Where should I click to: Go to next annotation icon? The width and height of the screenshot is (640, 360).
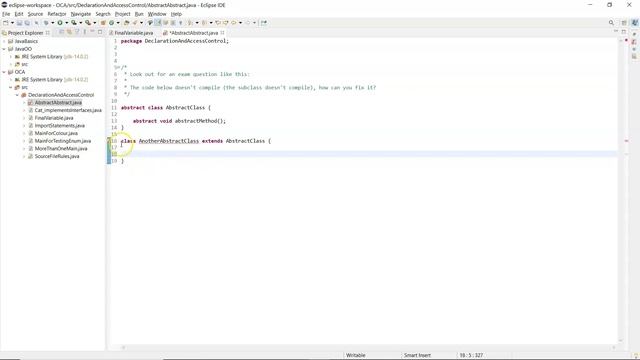(x=190, y=23)
